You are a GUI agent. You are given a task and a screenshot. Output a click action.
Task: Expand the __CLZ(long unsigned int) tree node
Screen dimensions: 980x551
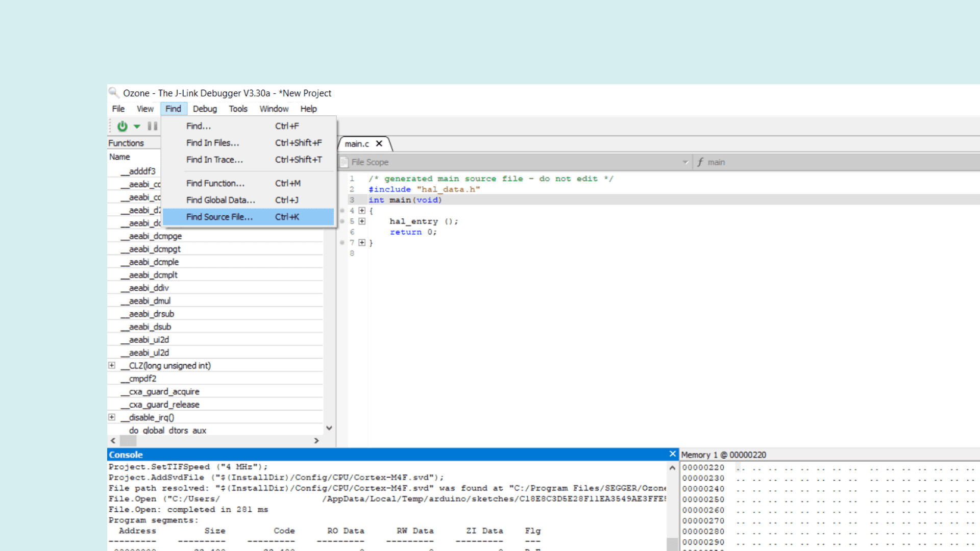pyautogui.click(x=112, y=365)
